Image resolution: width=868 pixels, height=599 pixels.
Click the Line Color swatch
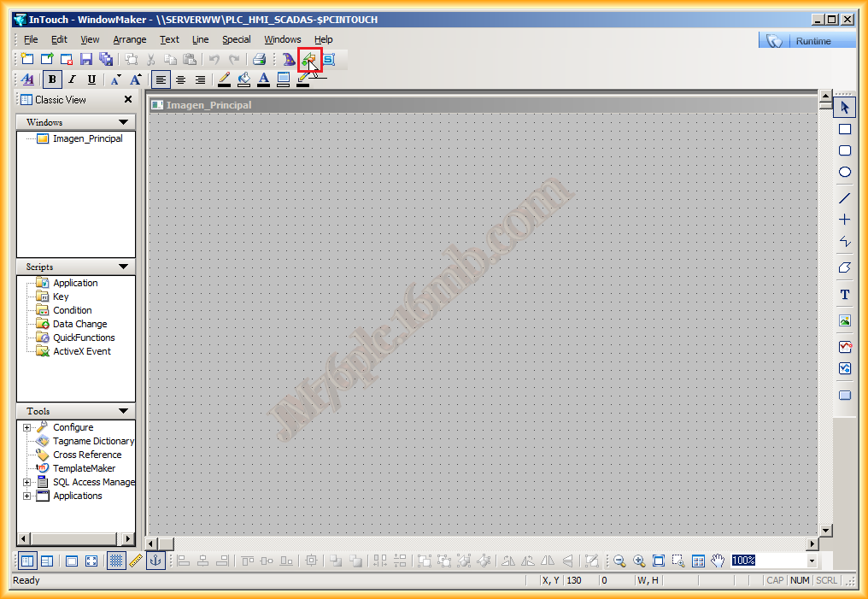(224, 79)
